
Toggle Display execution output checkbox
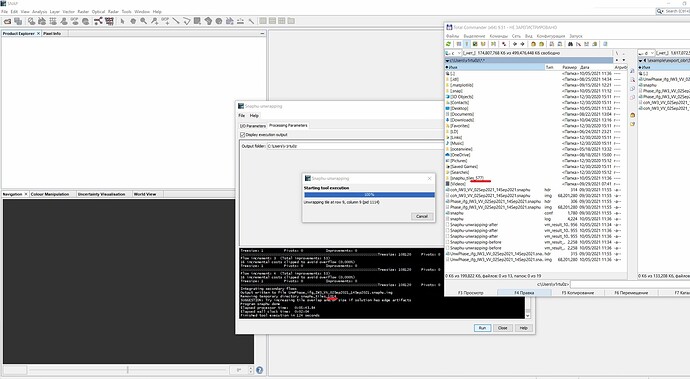[242, 135]
